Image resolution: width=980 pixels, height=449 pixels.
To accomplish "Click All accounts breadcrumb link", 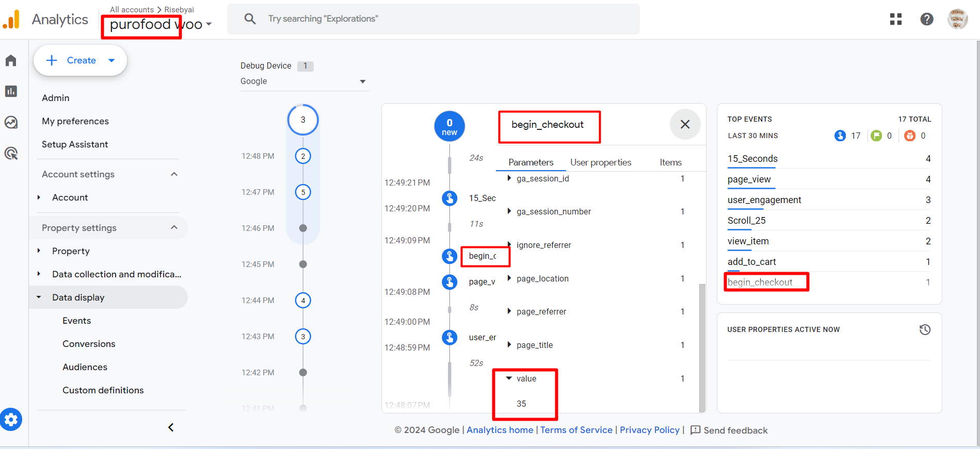I will tap(132, 10).
